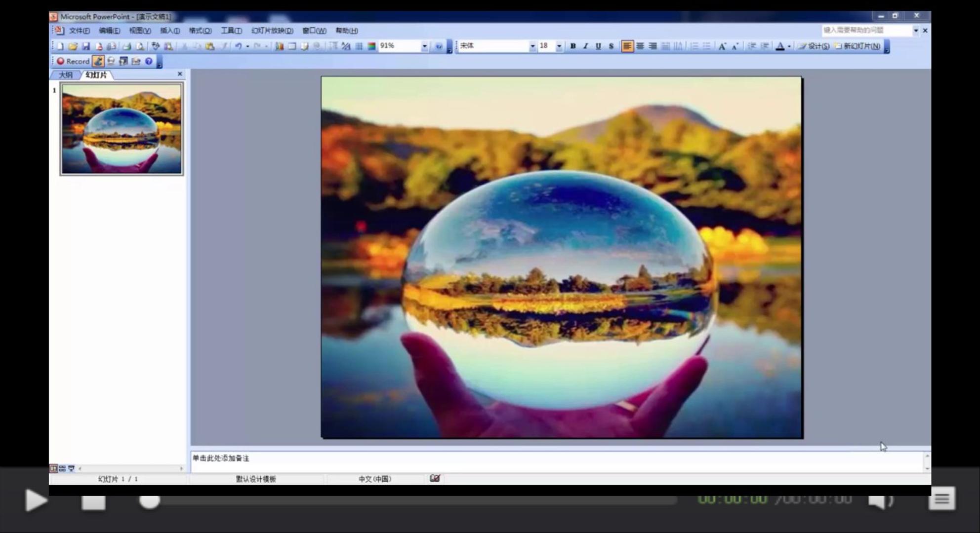Toggle the Show/Hide Grid button
Viewport: 980px width, 533px height.
tap(359, 46)
